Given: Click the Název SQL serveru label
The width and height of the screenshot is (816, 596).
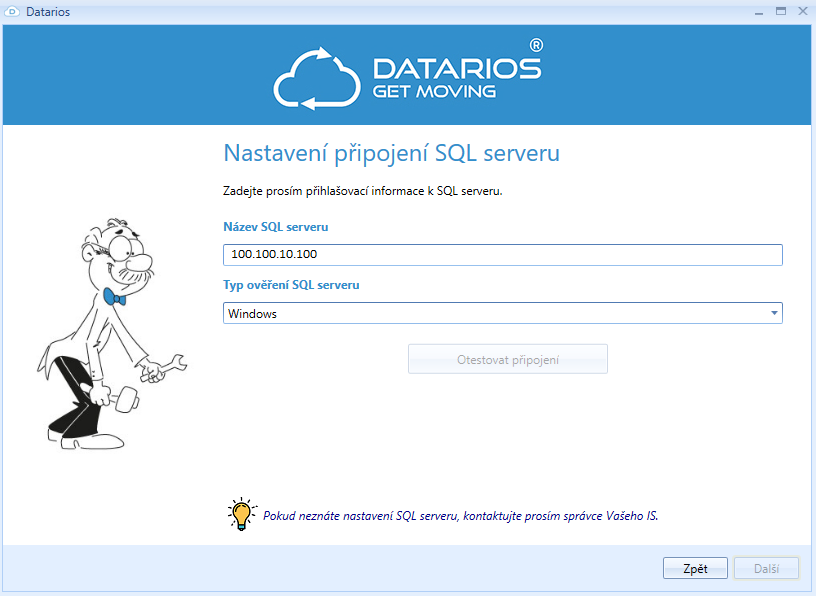Looking at the screenshot, I should coord(275,227).
